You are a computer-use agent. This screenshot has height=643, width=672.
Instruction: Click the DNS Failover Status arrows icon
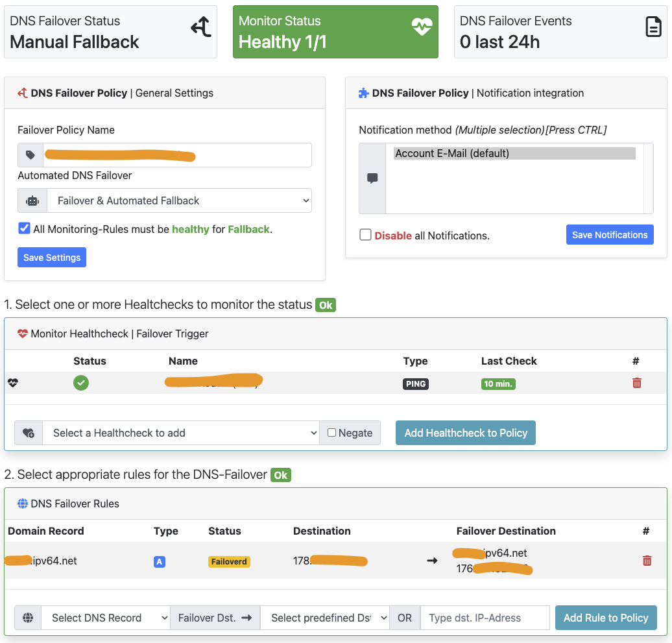pyautogui.click(x=200, y=27)
